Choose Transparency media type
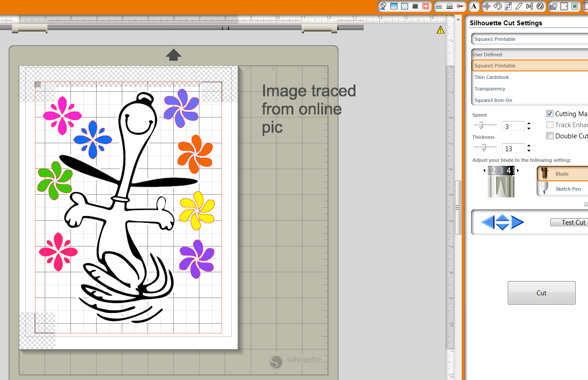Viewport: 588px width, 380px height. point(530,89)
